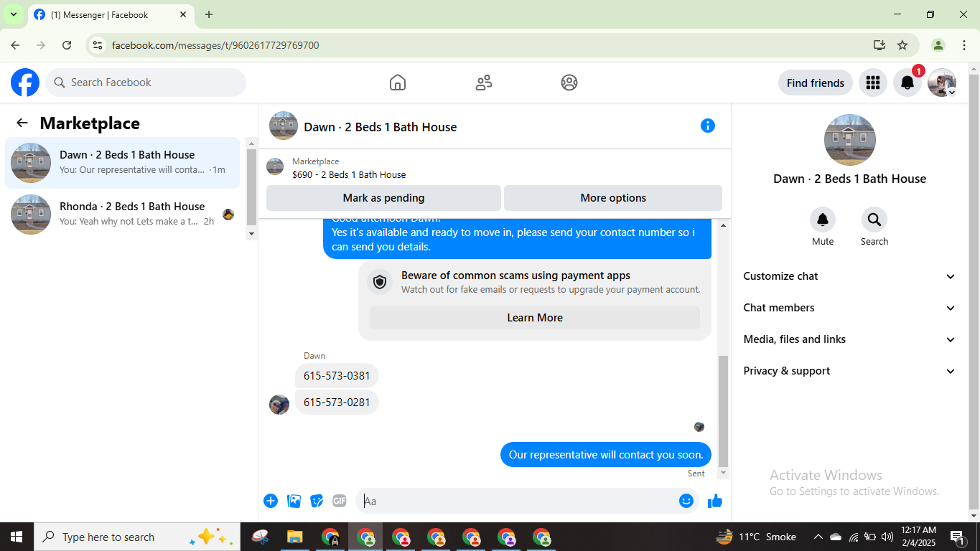Open Windows notification center icon
The height and width of the screenshot is (551, 980).
point(957,537)
